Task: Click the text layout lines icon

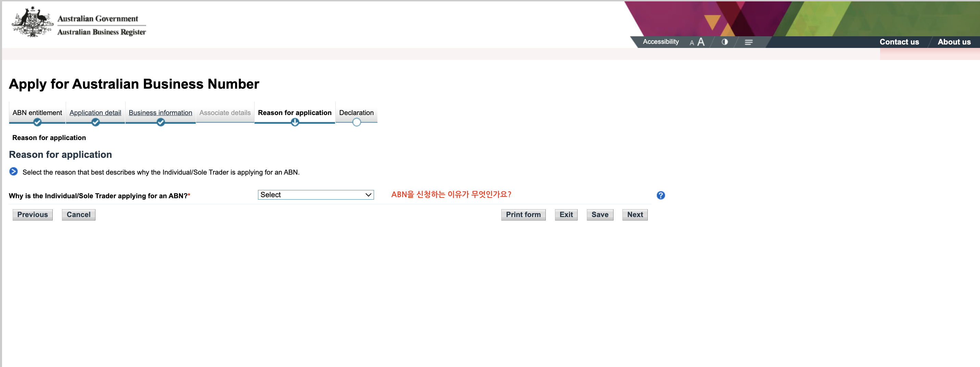Action: tap(748, 42)
